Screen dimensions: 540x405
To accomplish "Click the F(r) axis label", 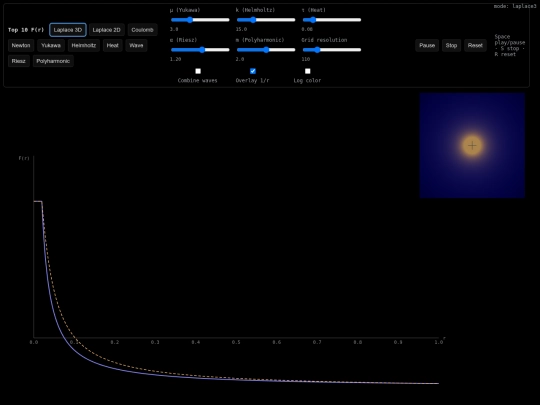I will [24, 158].
